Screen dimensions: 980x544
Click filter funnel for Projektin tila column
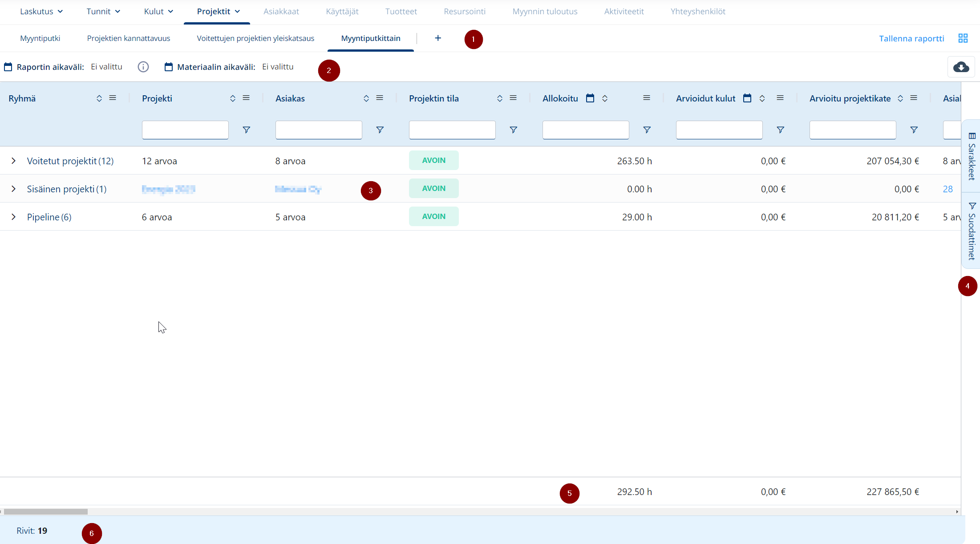(x=513, y=130)
